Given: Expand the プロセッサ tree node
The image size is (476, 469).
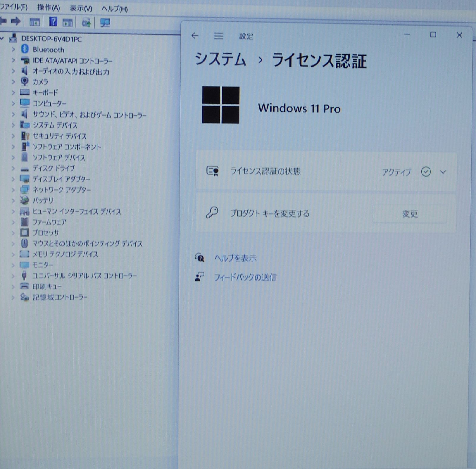Looking at the screenshot, I should [x=13, y=233].
